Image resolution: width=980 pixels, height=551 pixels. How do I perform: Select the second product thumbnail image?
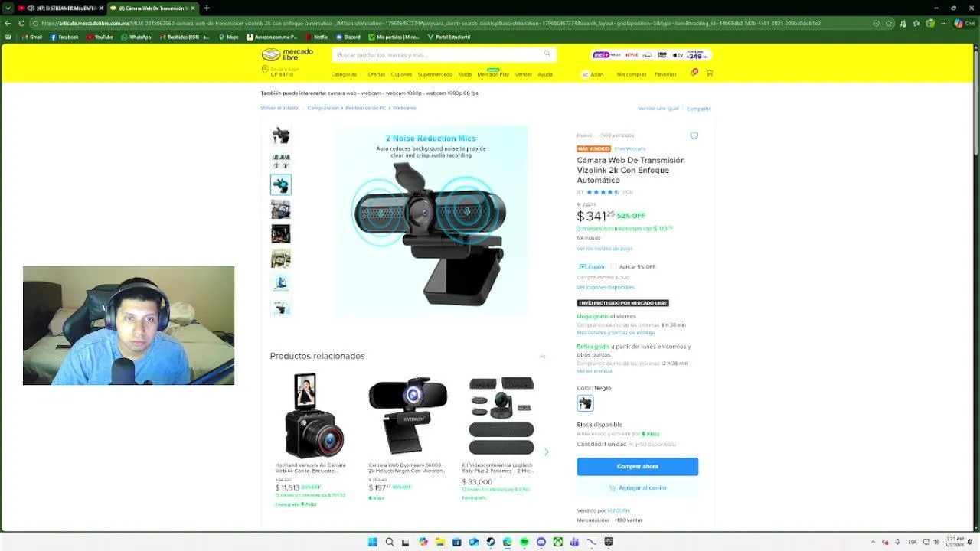pos(281,160)
